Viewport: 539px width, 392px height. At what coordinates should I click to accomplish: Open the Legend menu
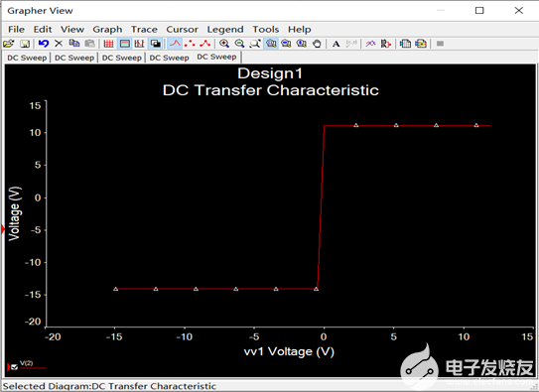225,30
